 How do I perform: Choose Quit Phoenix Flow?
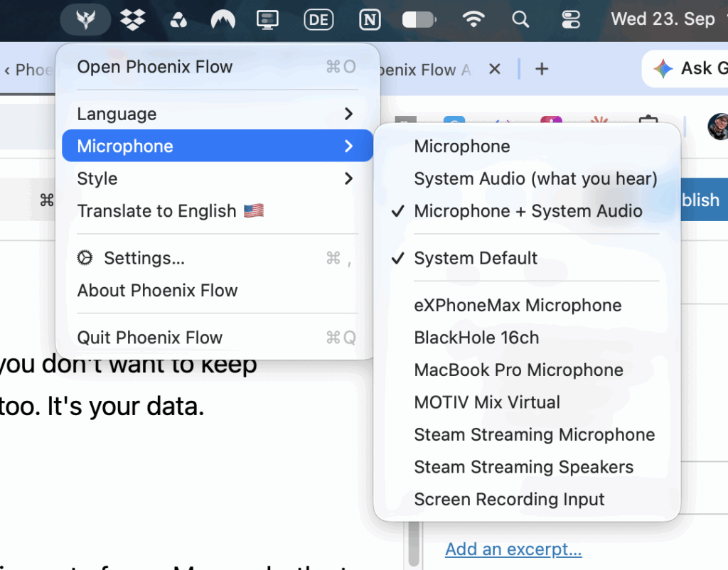pos(218,337)
